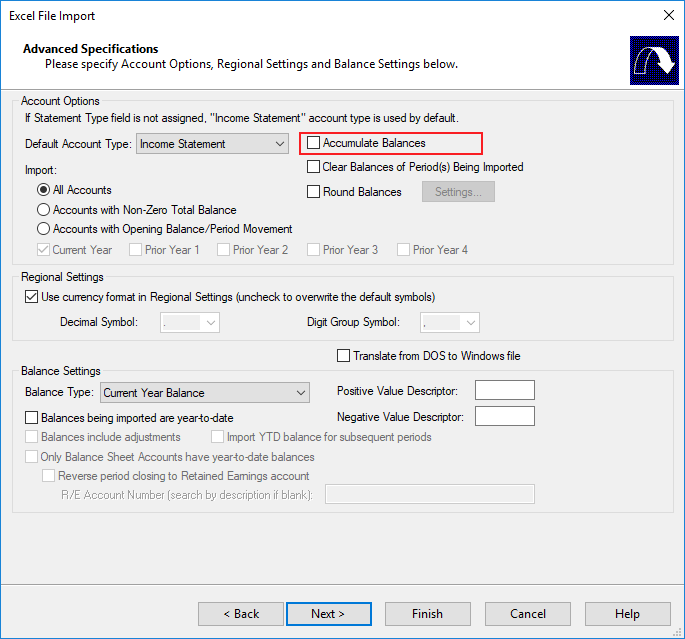Enable Translate from DOS to Windows file

pos(343,356)
